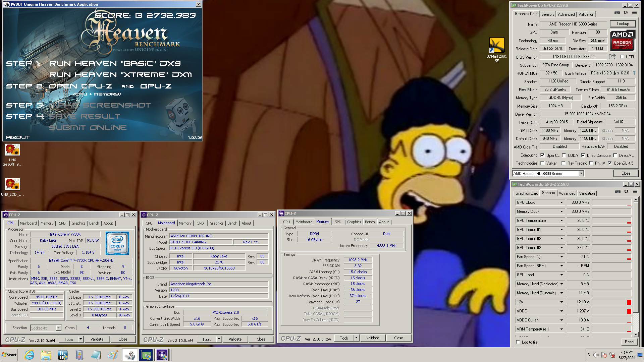644x362 pixels.
Task: Click Reset in GPU-Z Sensors window
Action: coord(629,342)
